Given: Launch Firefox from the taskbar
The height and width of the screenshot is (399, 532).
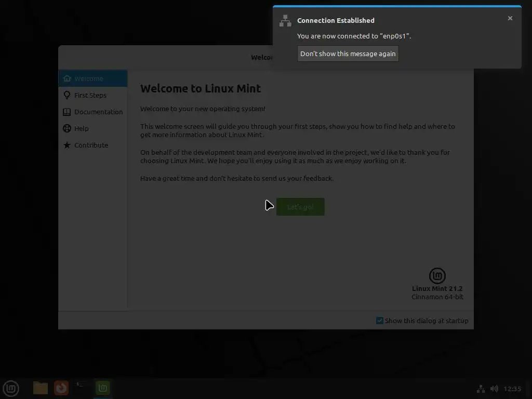Looking at the screenshot, I should [x=61, y=388].
